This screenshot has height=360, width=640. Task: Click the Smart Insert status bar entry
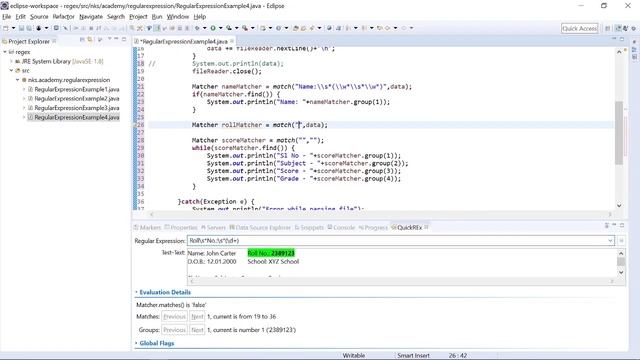(413, 356)
